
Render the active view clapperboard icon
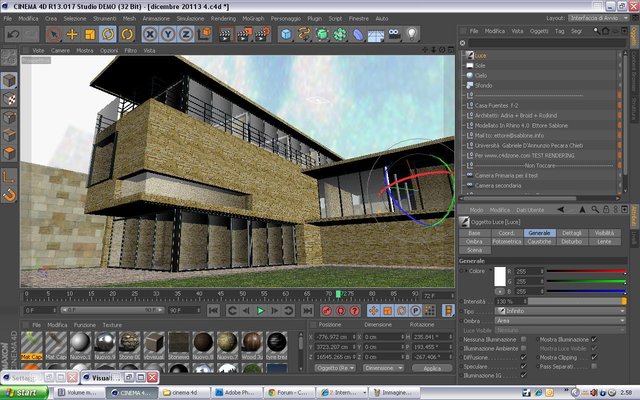coord(225,35)
